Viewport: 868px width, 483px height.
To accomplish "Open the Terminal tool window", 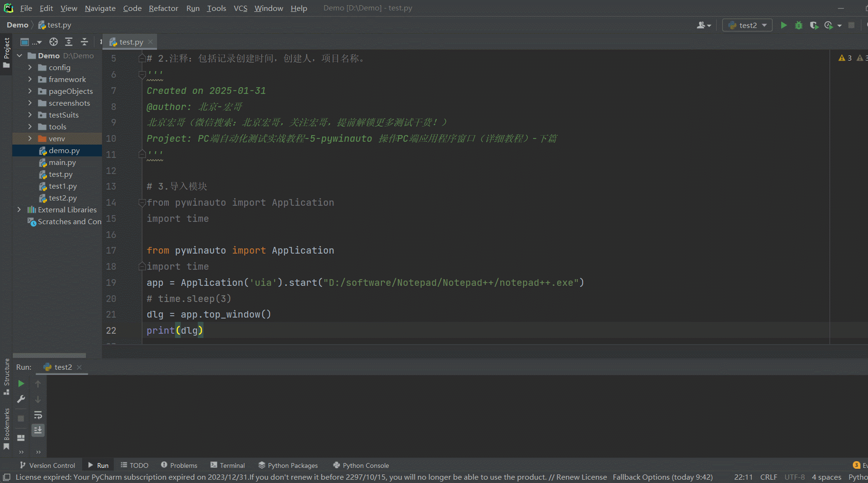I will tap(228, 465).
